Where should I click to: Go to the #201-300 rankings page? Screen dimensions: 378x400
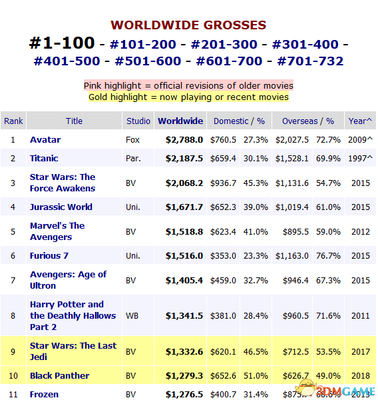[x=224, y=44]
